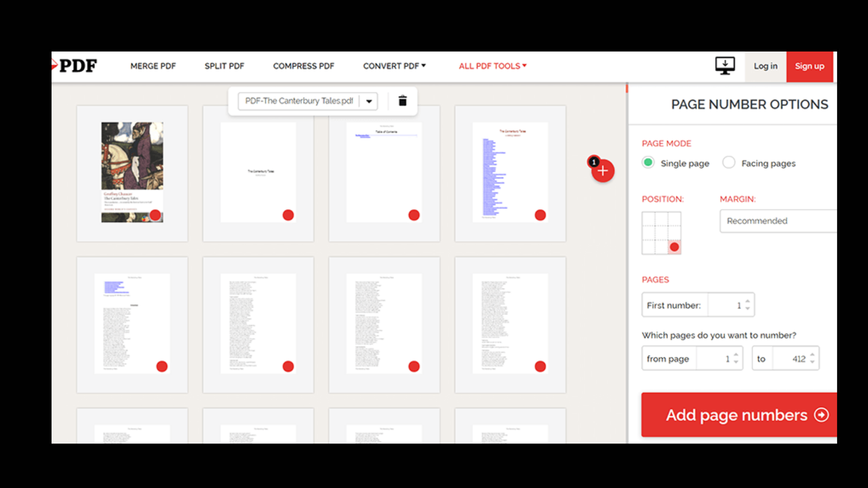Click the file count badge on the plus button
868x488 pixels.
pos(594,161)
